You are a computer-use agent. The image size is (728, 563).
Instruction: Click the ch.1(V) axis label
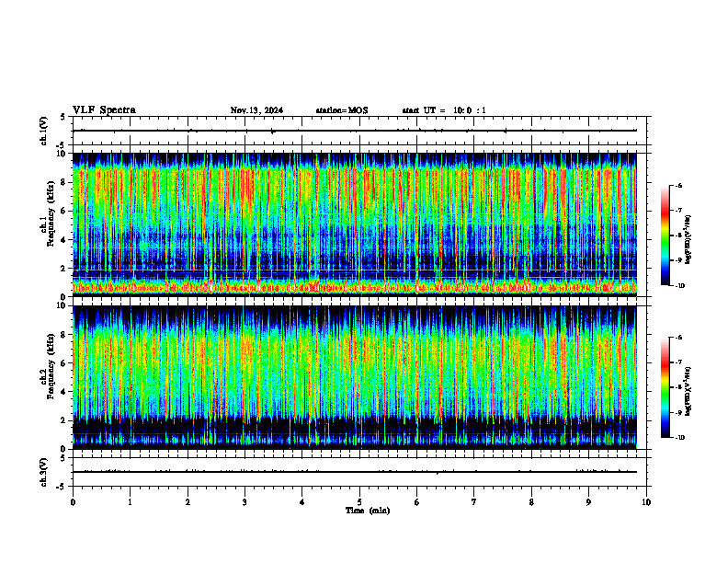(44, 131)
